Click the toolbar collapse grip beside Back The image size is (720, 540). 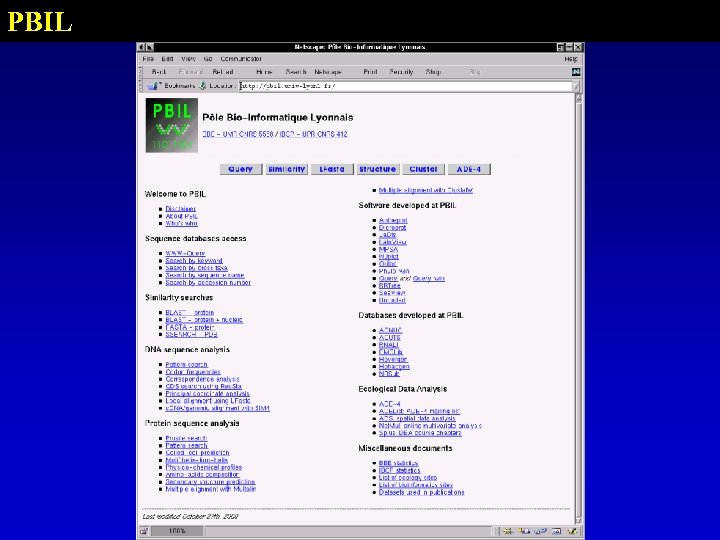141,72
